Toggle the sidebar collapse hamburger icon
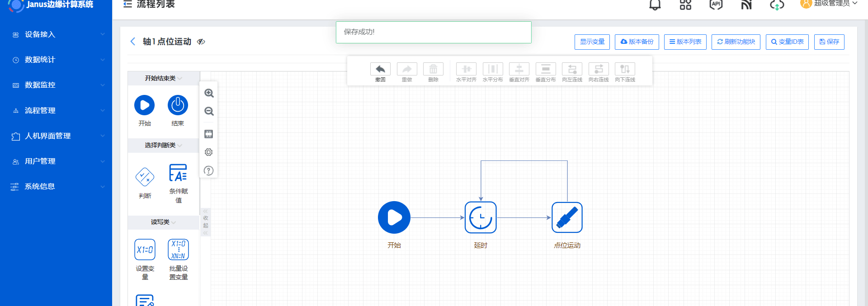Image resolution: width=868 pixels, height=306 pixels. [127, 4]
